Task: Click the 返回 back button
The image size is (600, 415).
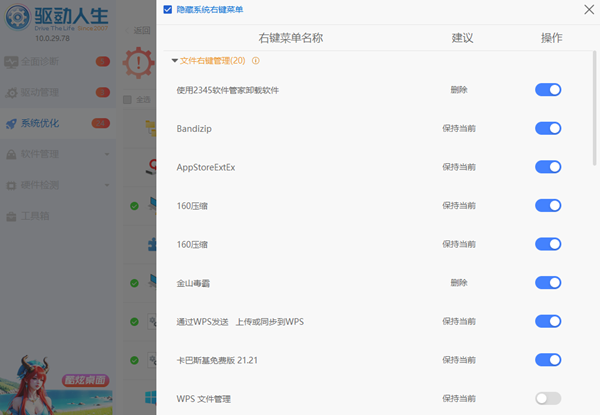Action: (139, 30)
